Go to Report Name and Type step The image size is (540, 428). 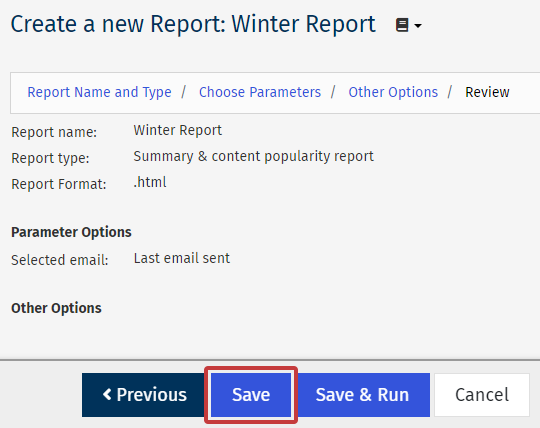coord(99,92)
